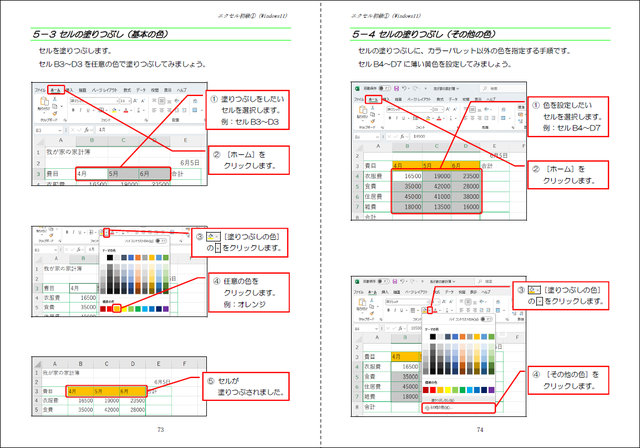Image resolution: width=640 pixels, height=448 pixels.
Task: Click formula bar showing 4月 in 5-3 step ① screenshot
Action: (149, 130)
